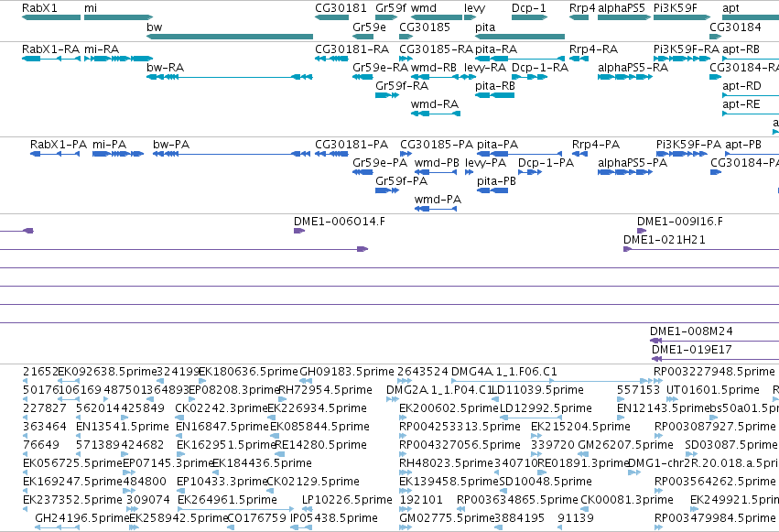779x532 pixels.
Task: Select the GH09183.5prime EST label
Action: [x=347, y=372]
